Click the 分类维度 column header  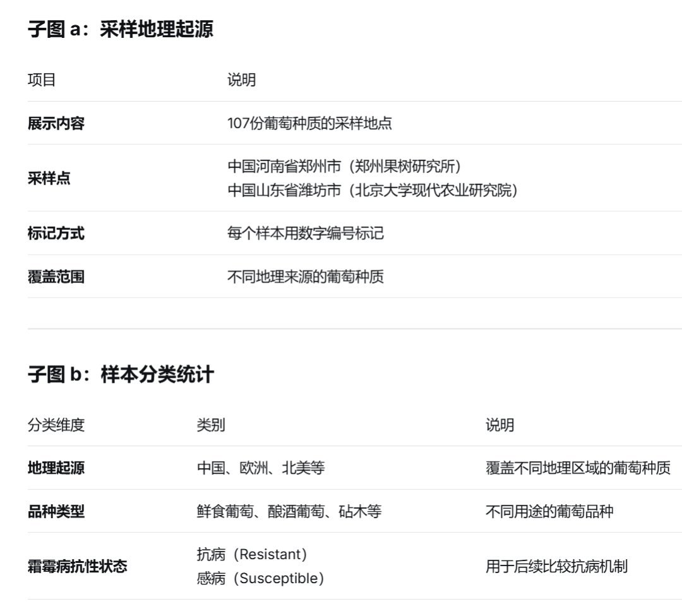tap(56, 425)
